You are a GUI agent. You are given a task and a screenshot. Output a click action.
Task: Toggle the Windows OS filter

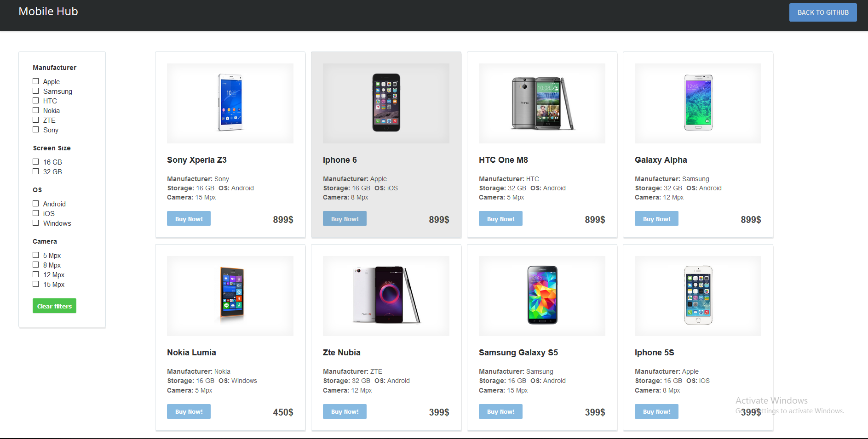click(36, 223)
